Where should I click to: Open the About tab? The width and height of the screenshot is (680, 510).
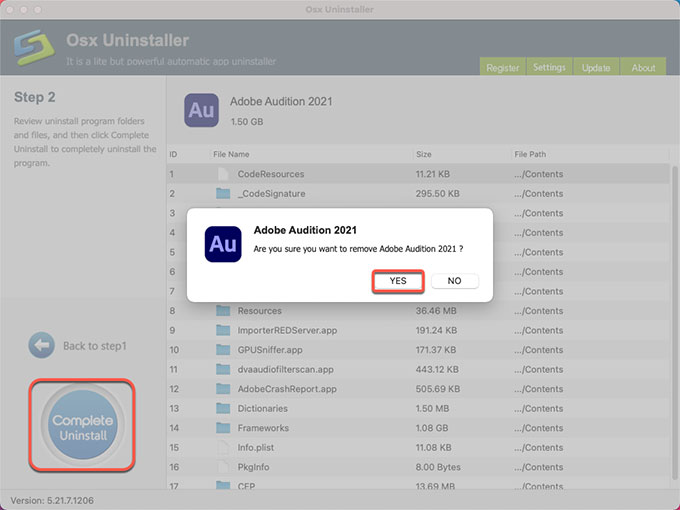643,68
